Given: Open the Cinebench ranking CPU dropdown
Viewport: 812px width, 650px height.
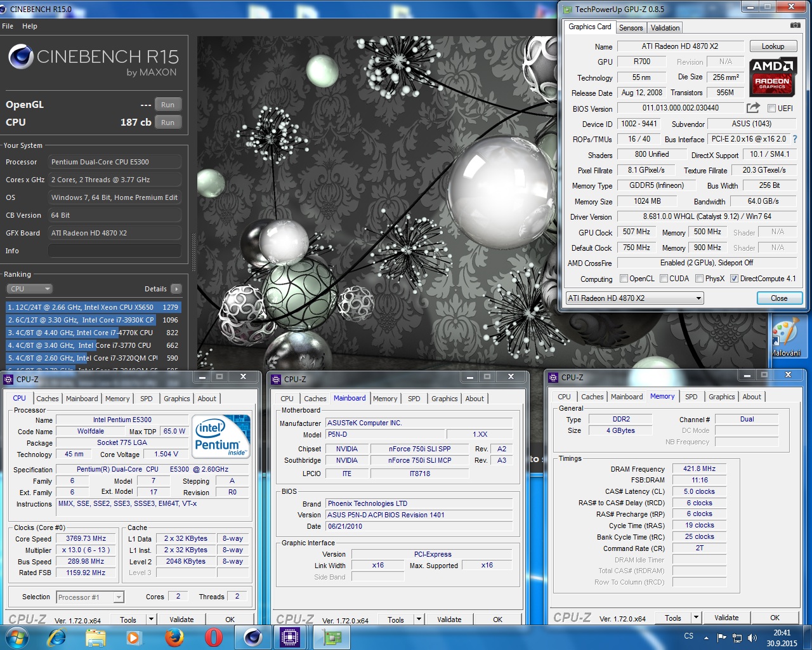Looking at the screenshot, I should [29, 289].
